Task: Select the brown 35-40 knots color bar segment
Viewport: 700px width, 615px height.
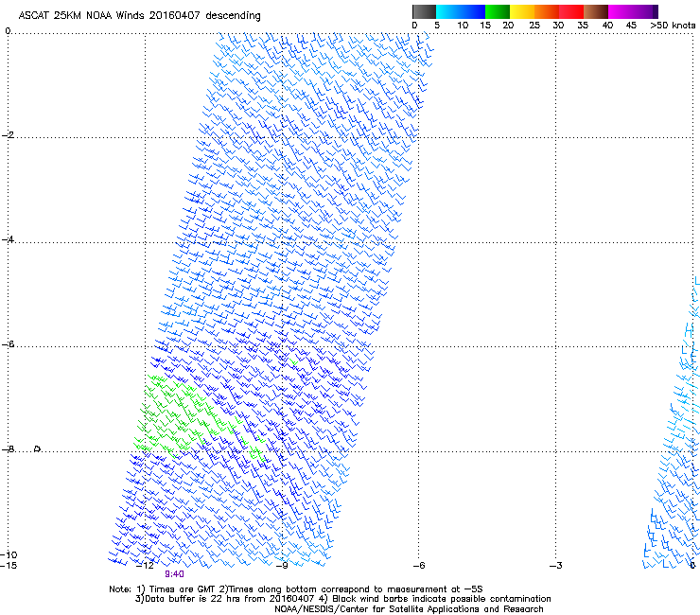Action: tap(596, 11)
